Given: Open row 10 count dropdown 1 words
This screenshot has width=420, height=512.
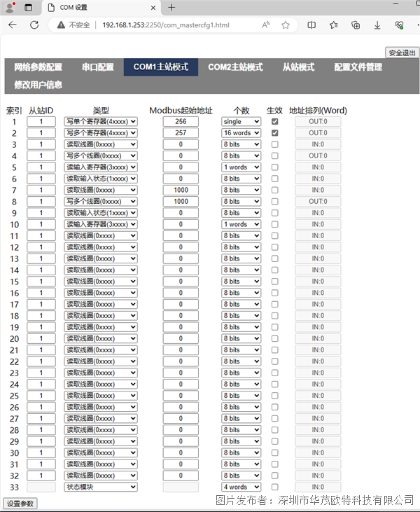Looking at the screenshot, I should click(x=241, y=224).
